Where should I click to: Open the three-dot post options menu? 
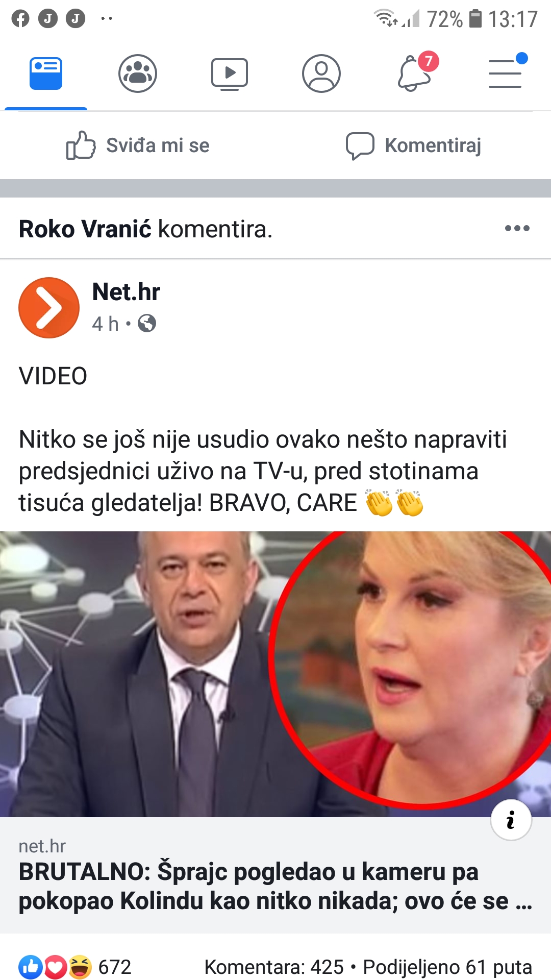pos(517,228)
